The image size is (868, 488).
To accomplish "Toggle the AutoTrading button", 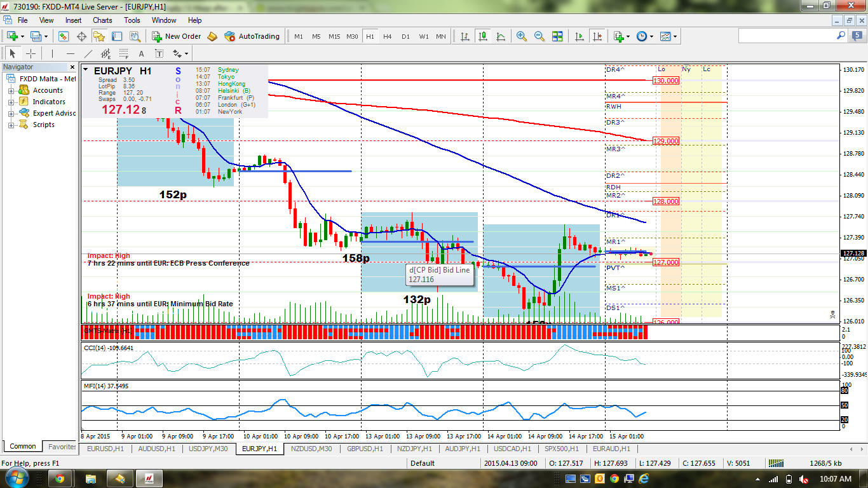I will [x=252, y=36].
